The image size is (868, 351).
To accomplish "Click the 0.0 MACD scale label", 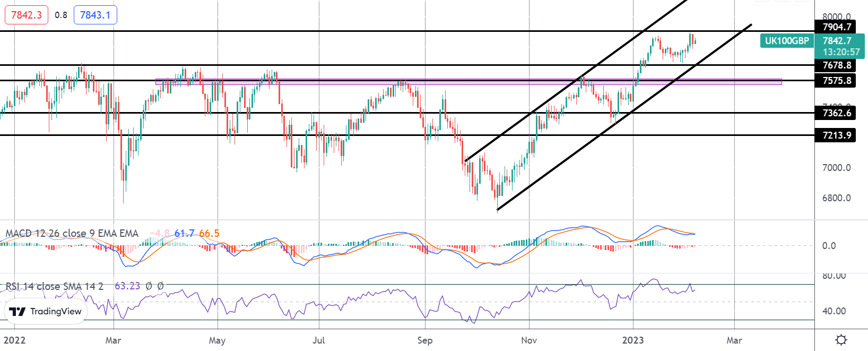I will click(829, 246).
